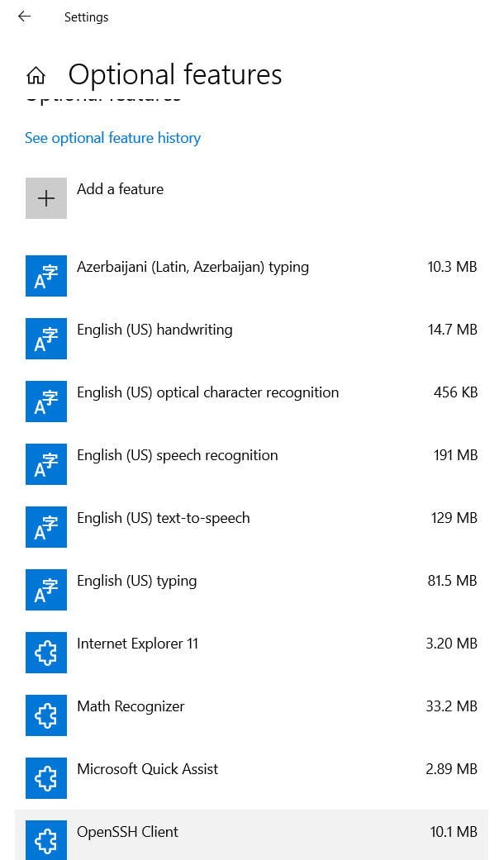
Task: Click the OpenSSH Client puzzle icon
Action: (46, 840)
